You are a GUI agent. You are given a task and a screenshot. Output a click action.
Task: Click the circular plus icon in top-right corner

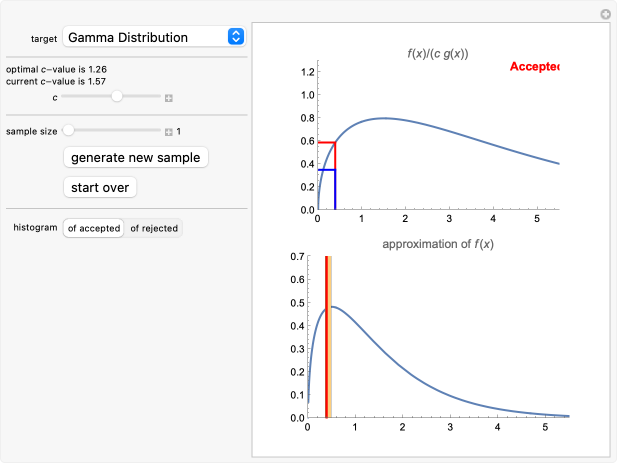pos(604,14)
